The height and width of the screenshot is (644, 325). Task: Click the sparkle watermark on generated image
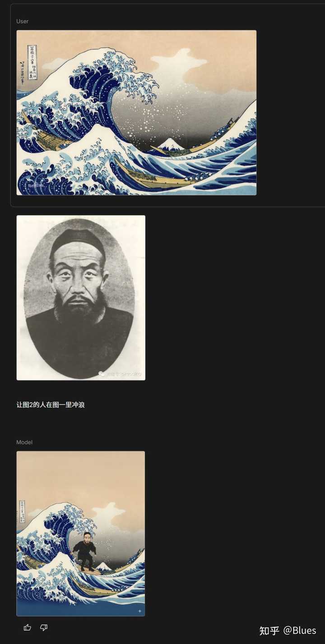pyautogui.click(x=139, y=611)
